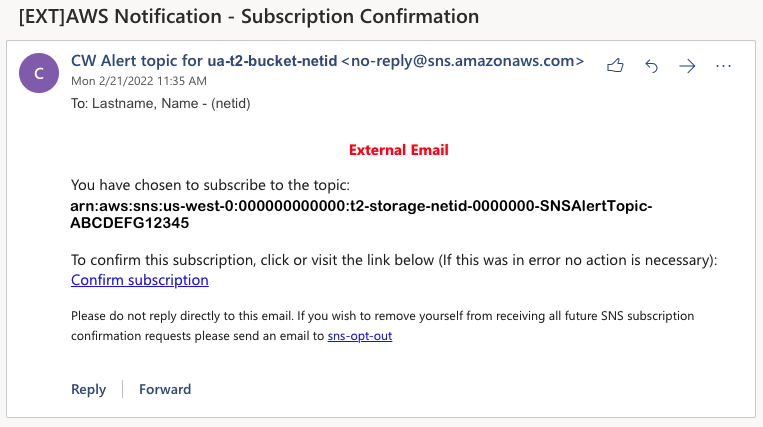Open the purple C sender avatar
The width and height of the screenshot is (763, 427).
pyautogui.click(x=39, y=73)
